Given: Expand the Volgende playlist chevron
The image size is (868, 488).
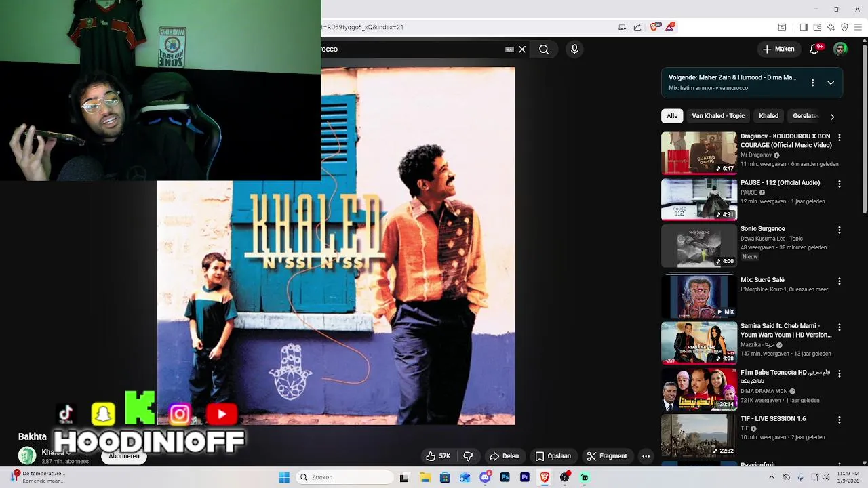Looking at the screenshot, I should pyautogui.click(x=831, y=83).
